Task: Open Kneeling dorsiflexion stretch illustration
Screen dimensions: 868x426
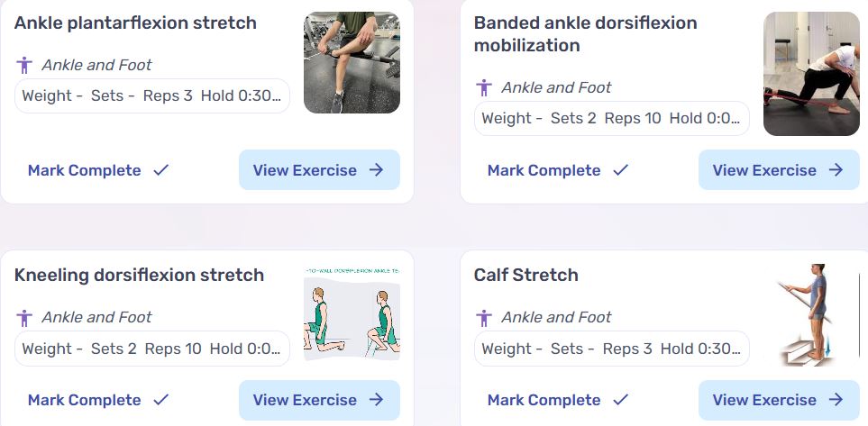Action: click(x=352, y=313)
